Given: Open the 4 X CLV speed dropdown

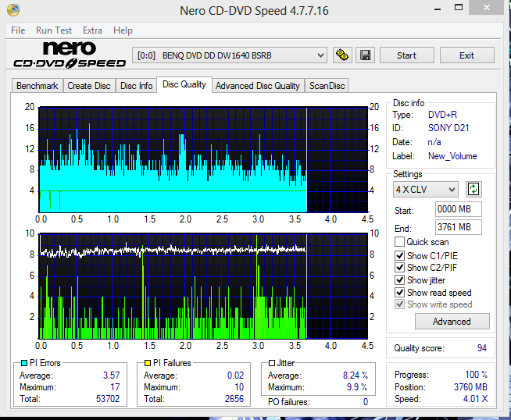Looking at the screenshot, I should pyautogui.click(x=426, y=189).
